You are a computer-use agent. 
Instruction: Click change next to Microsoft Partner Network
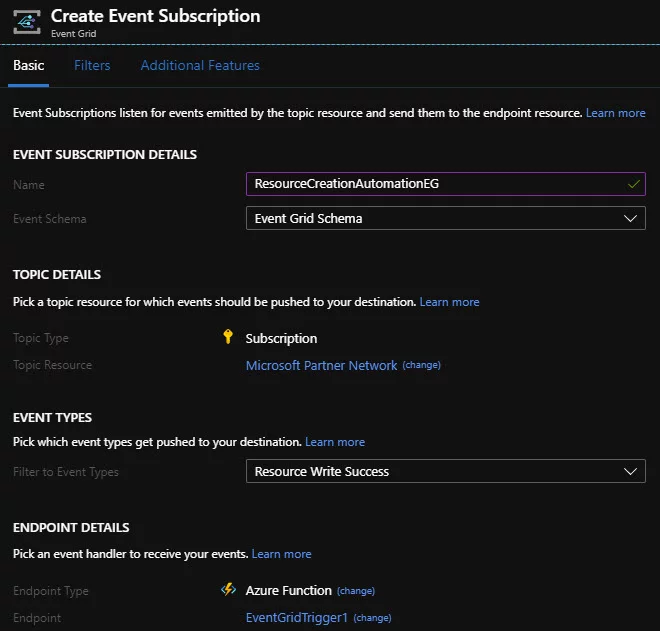421,365
